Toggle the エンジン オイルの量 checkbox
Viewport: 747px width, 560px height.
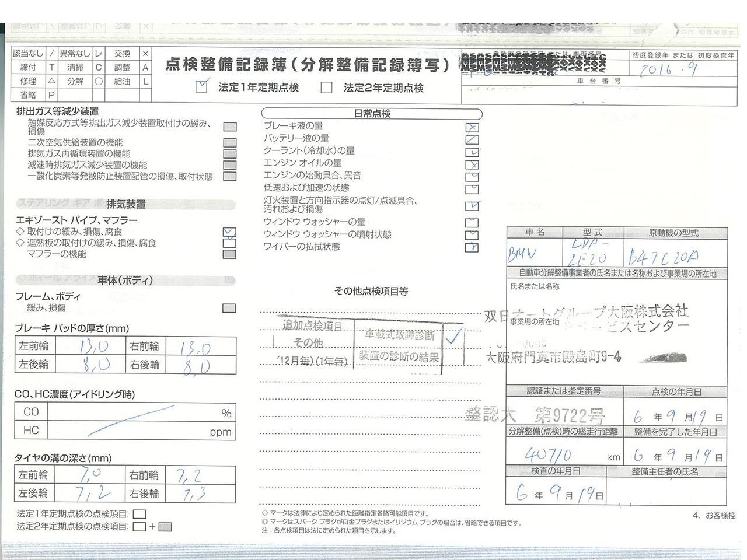[472, 164]
